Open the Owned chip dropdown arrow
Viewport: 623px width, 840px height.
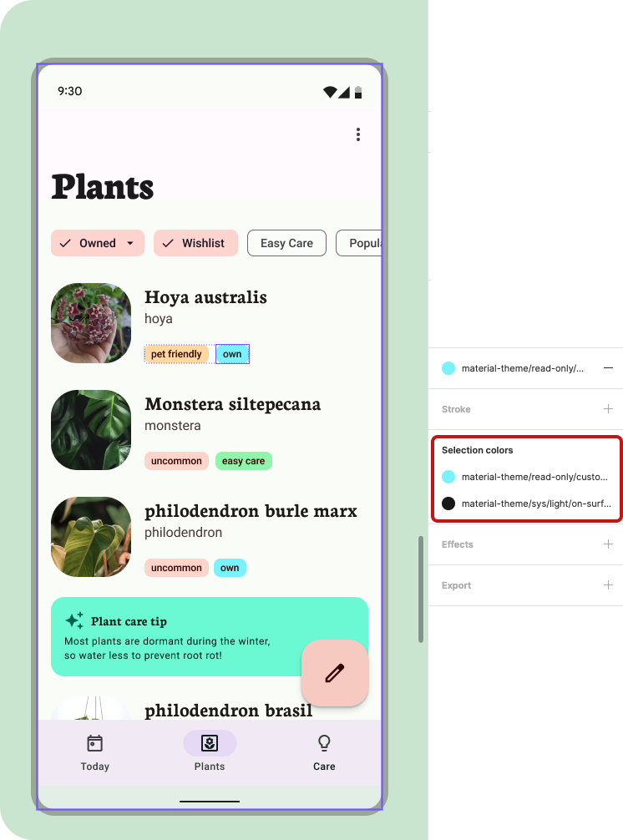[130, 243]
